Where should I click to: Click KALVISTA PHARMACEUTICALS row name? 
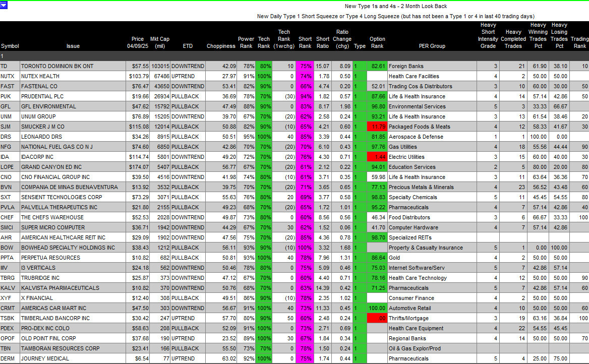pyautogui.click(x=60, y=288)
